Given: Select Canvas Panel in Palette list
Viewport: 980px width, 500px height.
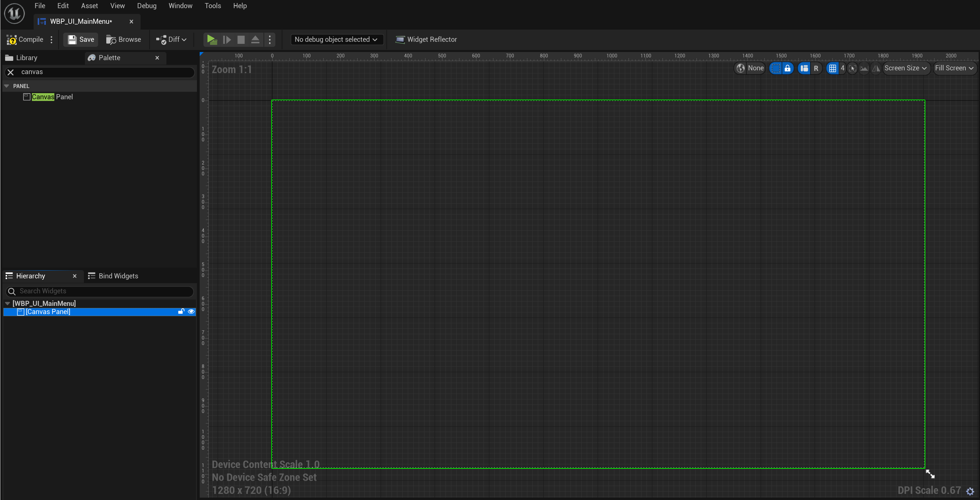Looking at the screenshot, I should click(52, 97).
